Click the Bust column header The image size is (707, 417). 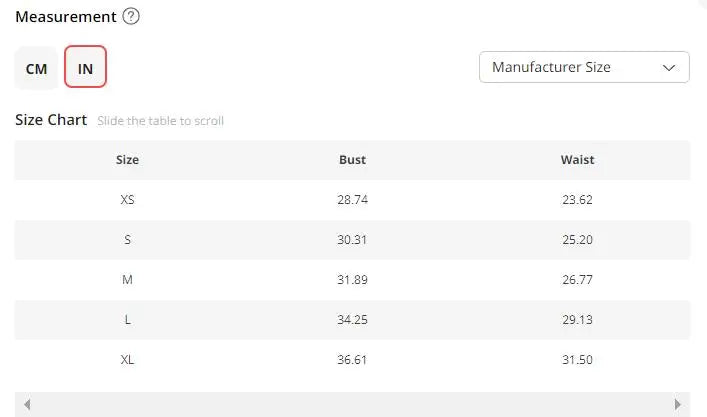coord(352,160)
